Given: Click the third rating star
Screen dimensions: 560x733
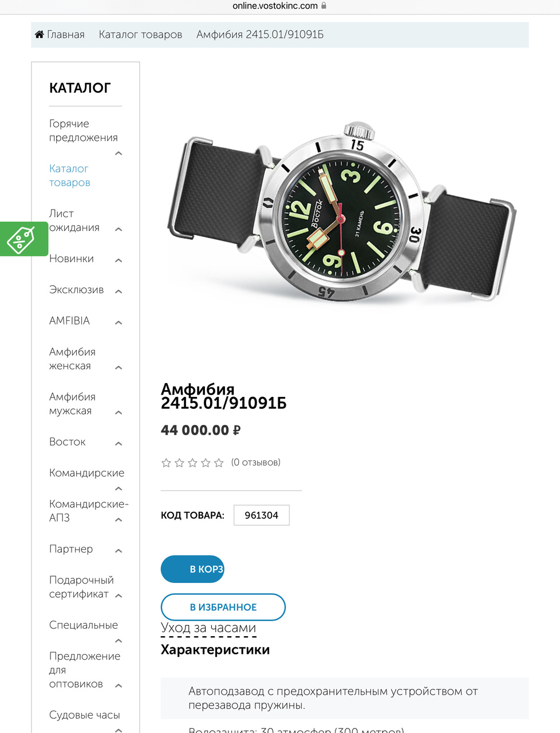Looking at the screenshot, I should point(192,463).
